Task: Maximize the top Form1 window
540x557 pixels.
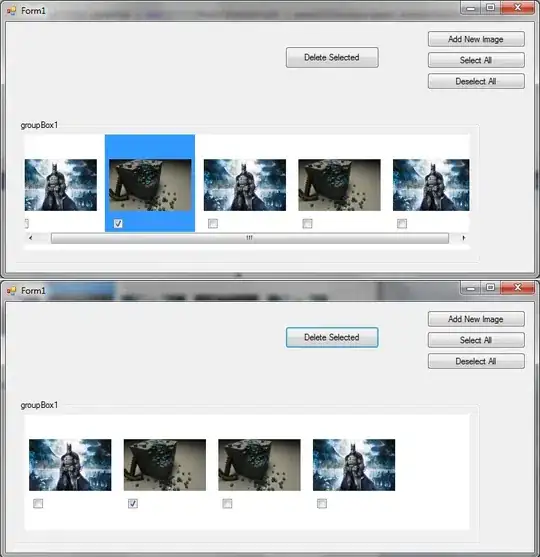Action: point(491,8)
